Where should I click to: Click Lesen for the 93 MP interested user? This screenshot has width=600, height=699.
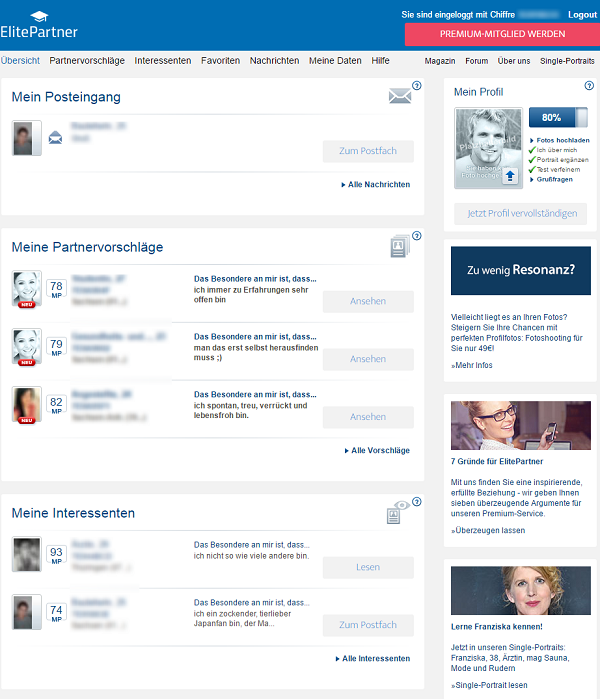point(368,567)
